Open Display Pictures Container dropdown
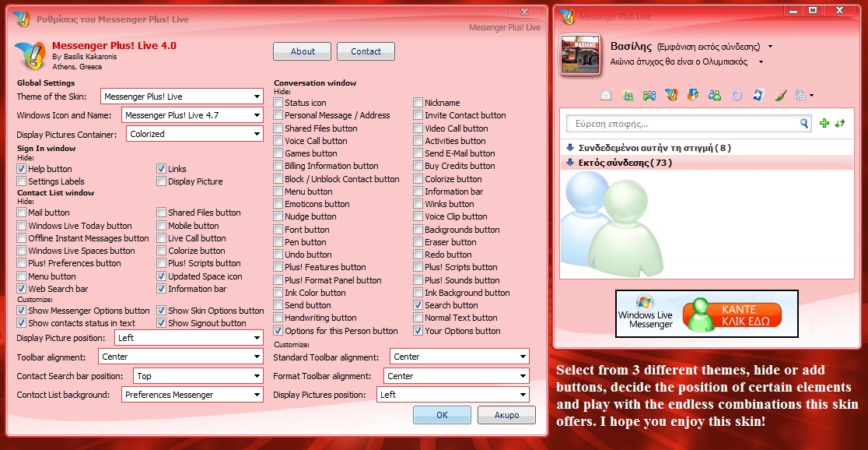Screen dimensions: 868x450 click(195, 134)
